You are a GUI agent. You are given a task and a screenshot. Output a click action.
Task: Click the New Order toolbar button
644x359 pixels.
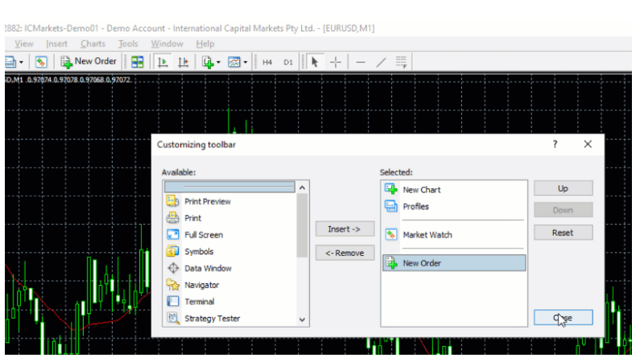tap(89, 62)
